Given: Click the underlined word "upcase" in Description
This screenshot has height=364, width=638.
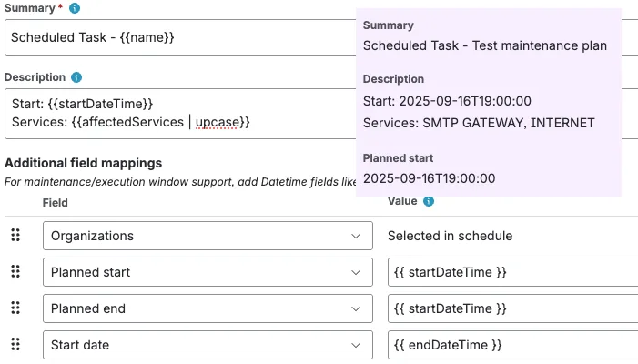Looking at the screenshot, I should tap(219, 122).
